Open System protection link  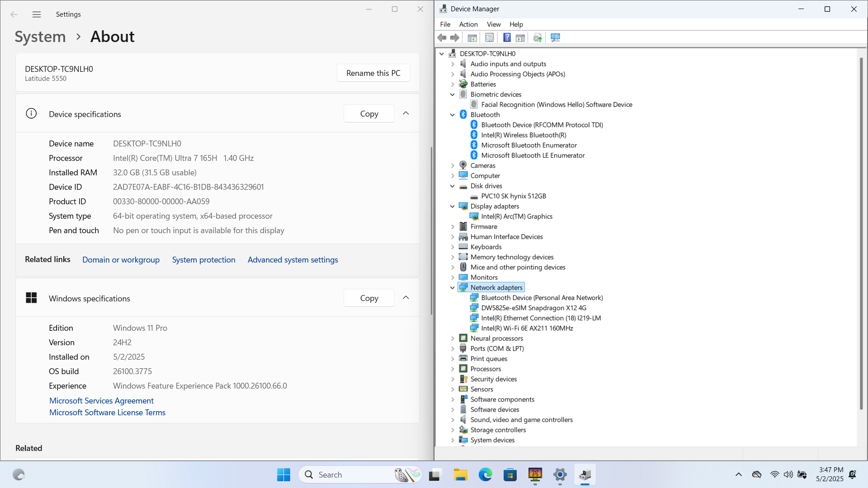click(203, 260)
